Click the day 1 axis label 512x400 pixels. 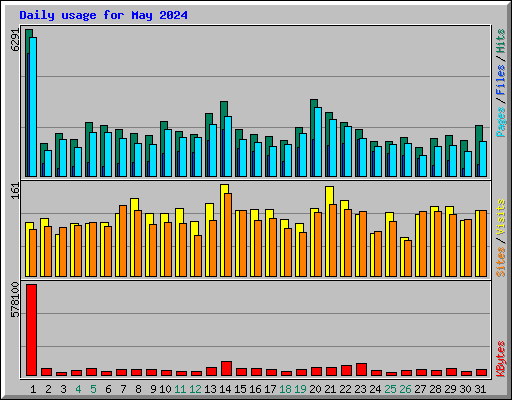pos(33,389)
